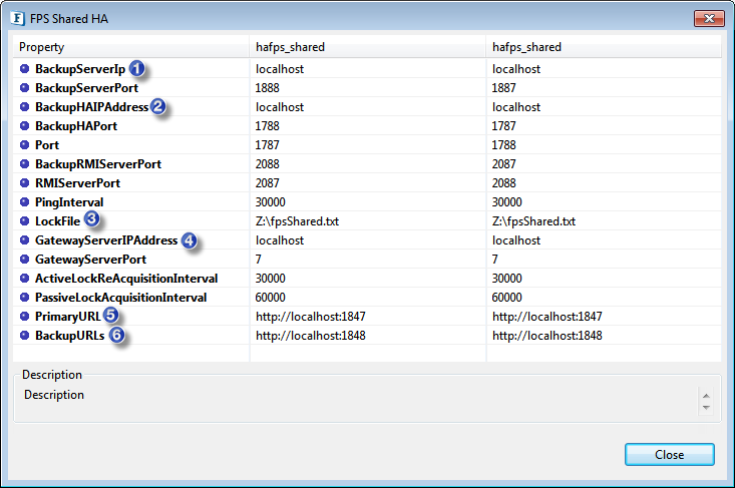Click the FPS Shared HA title bar icon

tap(17, 18)
